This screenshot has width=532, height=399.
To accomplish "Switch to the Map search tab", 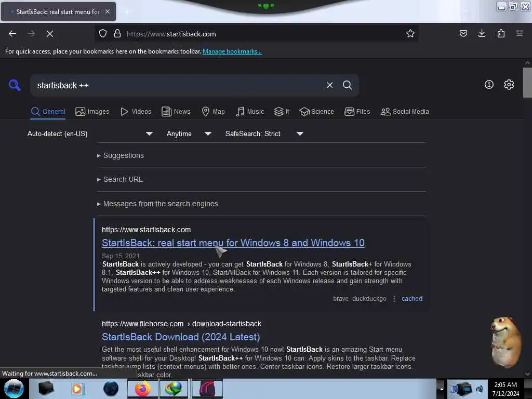I will pos(213,112).
